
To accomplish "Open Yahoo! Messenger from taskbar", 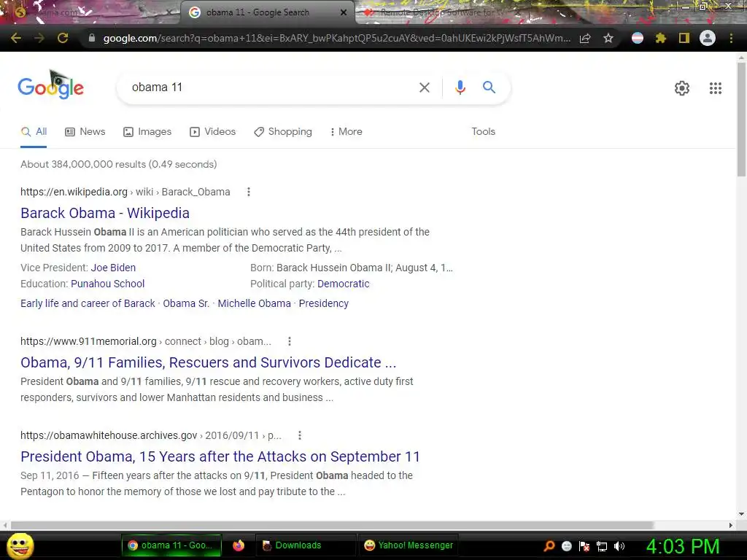I will point(409,545).
